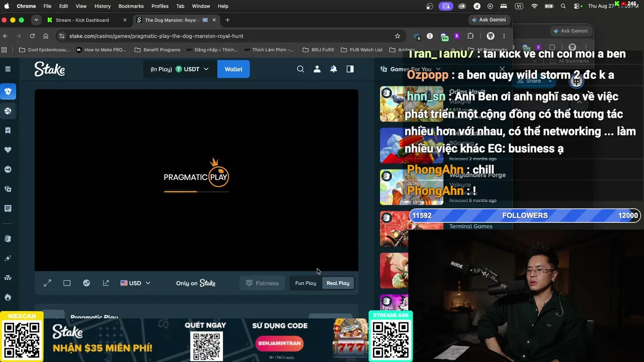This screenshot has height=362, width=644.
Task: Open the Sports basketball icon in sidebar
Action: pyautogui.click(x=8, y=111)
